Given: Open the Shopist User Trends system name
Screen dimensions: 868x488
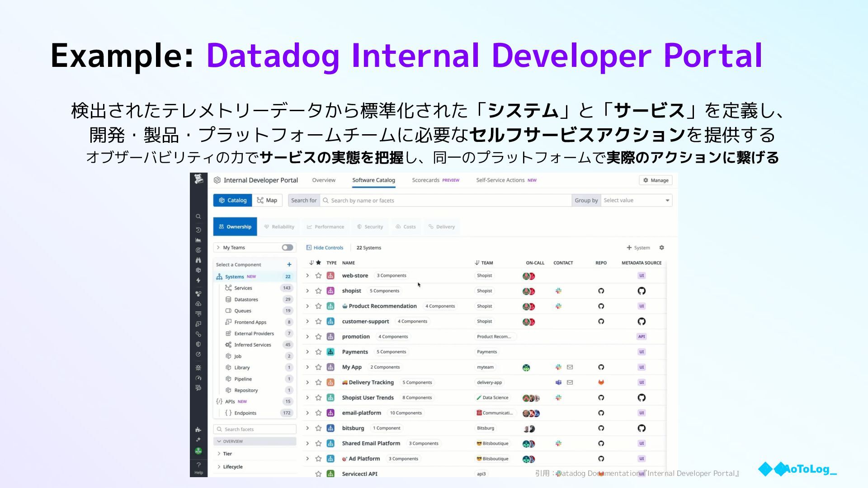Looking at the screenshot, I should tap(368, 398).
